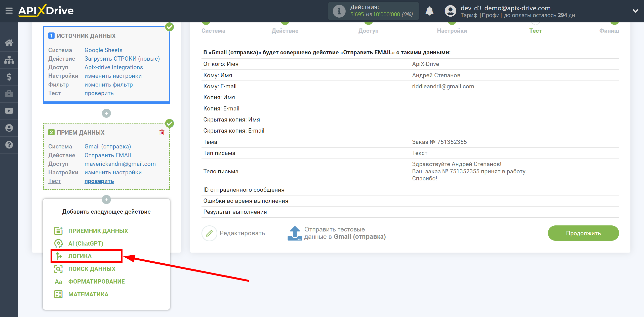Viewport: 644px width, 317px height.
Task: Click the pencil edit icon
Action: (209, 233)
